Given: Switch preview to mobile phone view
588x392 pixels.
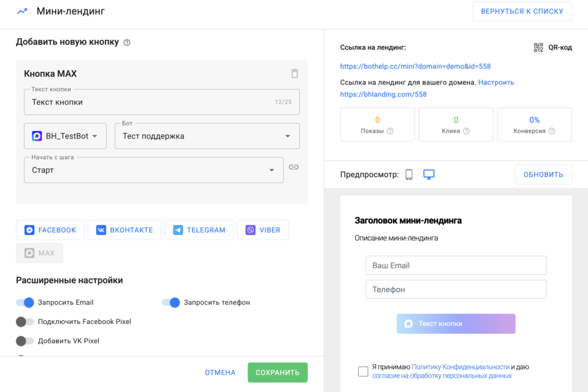Looking at the screenshot, I should pyautogui.click(x=409, y=175).
